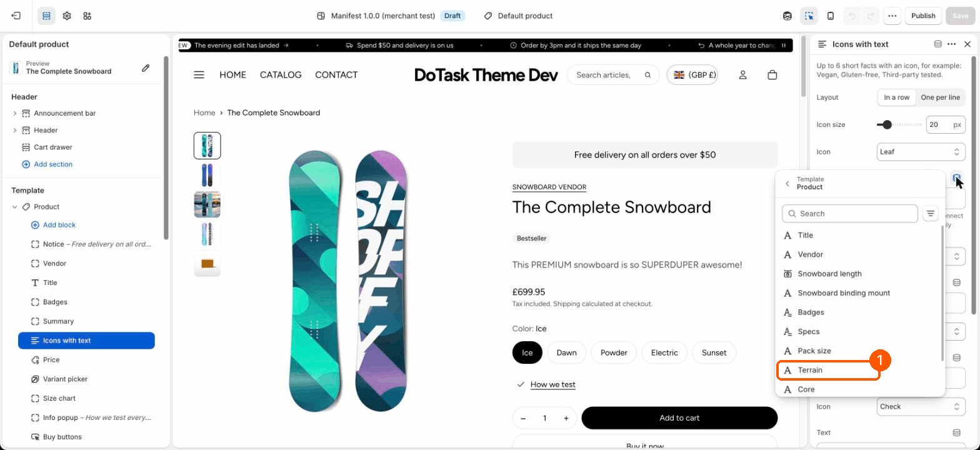The width and height of the screenshot is (980, 450).
Task: Open the cart bag icon
Action: coord(772,75)
